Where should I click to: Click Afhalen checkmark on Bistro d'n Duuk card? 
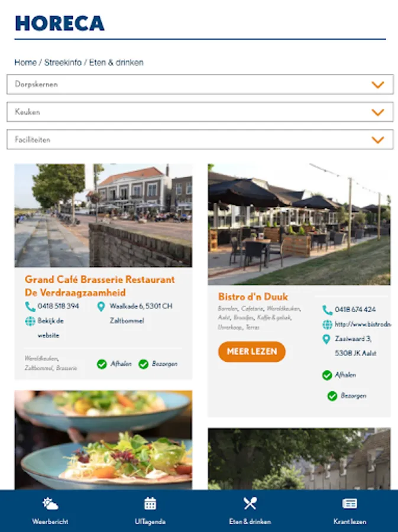pos(327,375)
